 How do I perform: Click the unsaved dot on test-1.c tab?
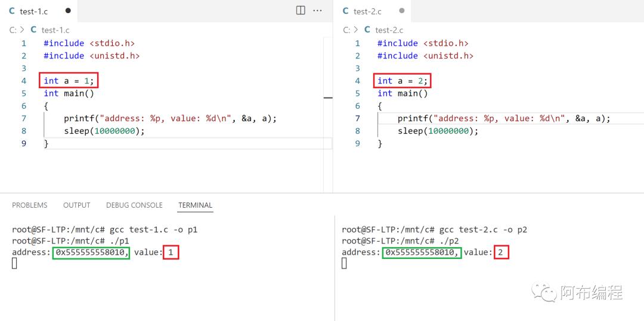(67, 11)
